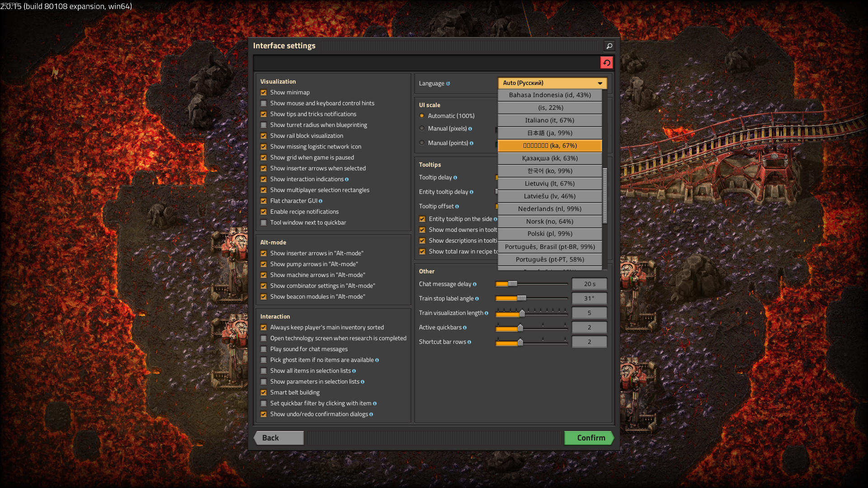Choose 한국어 (ko, 99%) language
The image size is (868, 488).
tap(550, 171)
